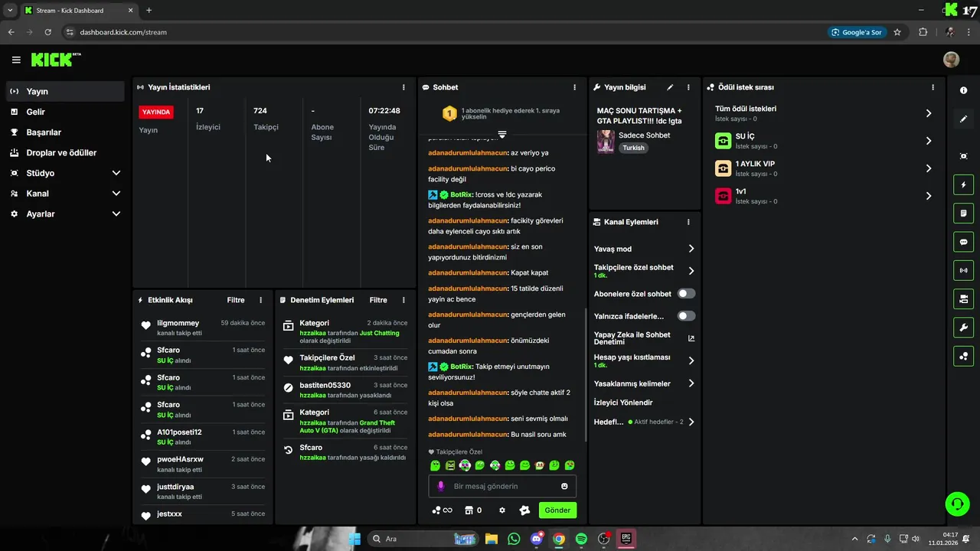Click the Turkish language tag
The width and height of the screenshot is (980, 551).
633,148
